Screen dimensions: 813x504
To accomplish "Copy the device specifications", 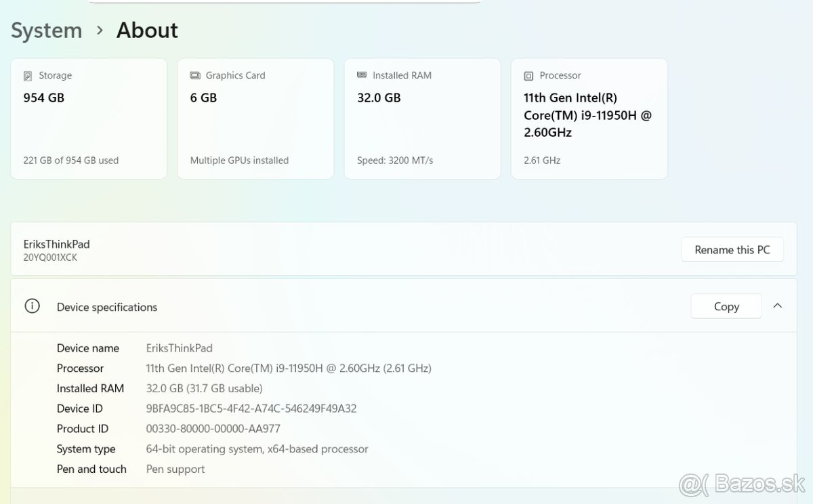I will tap(726, 306).
